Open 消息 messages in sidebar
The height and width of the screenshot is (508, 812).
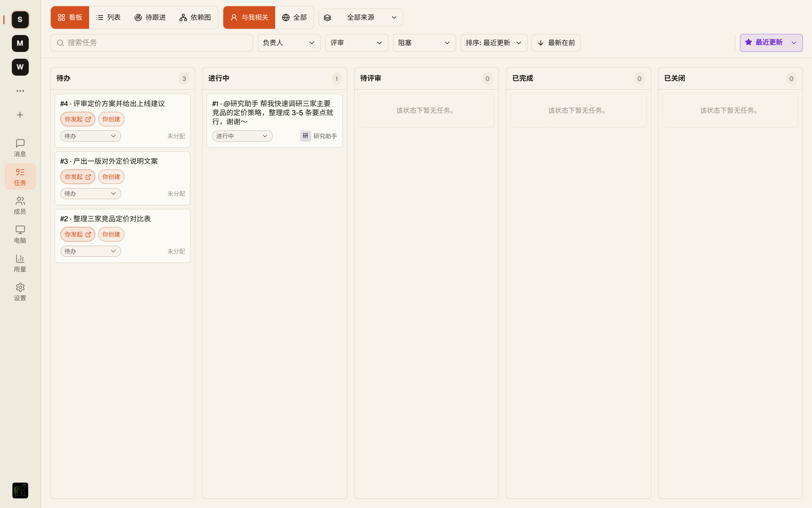tap(20, 148)
